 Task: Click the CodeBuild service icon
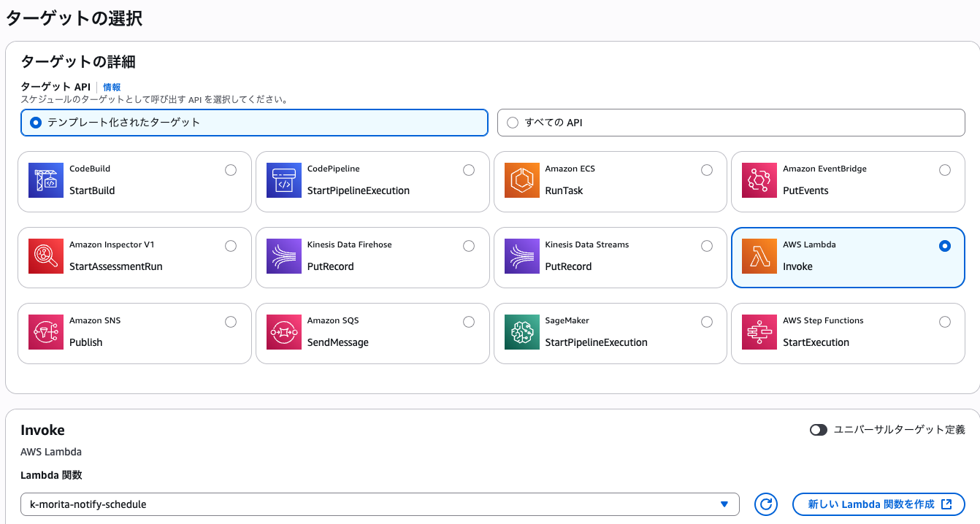pos(47,180)
